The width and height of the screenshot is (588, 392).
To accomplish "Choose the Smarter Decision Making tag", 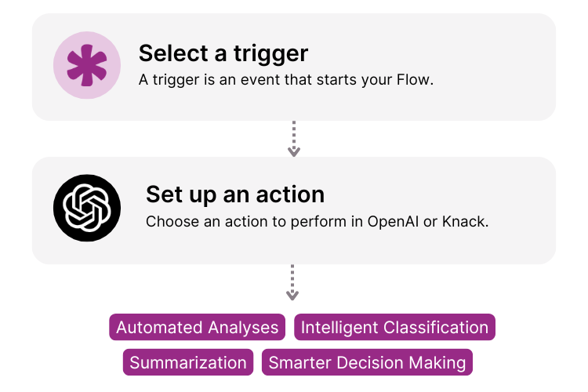I will coord(367,362).
